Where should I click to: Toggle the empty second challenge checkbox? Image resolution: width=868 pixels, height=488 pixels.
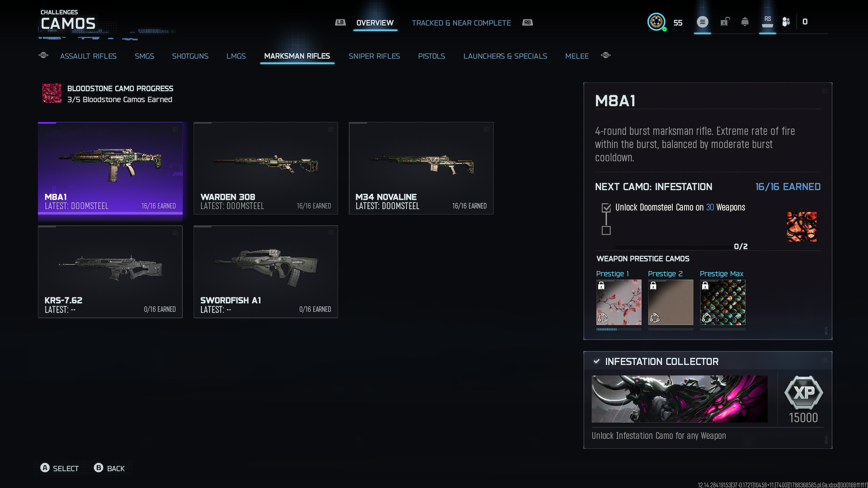(x=606, y=230)
